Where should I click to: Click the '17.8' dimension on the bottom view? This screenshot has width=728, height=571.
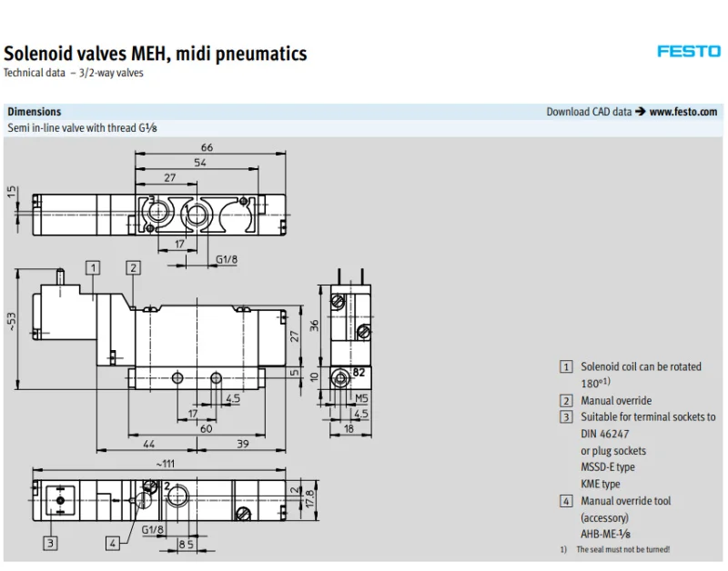(309, 498)
